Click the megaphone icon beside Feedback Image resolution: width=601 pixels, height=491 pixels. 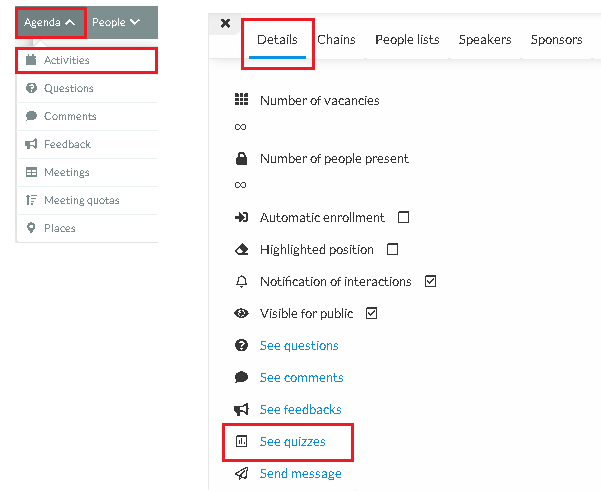pos(31,144)
